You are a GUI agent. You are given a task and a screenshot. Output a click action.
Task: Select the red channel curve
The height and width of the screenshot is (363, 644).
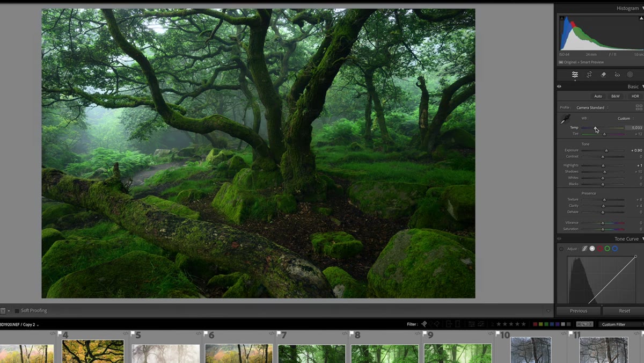pos(599,249)
